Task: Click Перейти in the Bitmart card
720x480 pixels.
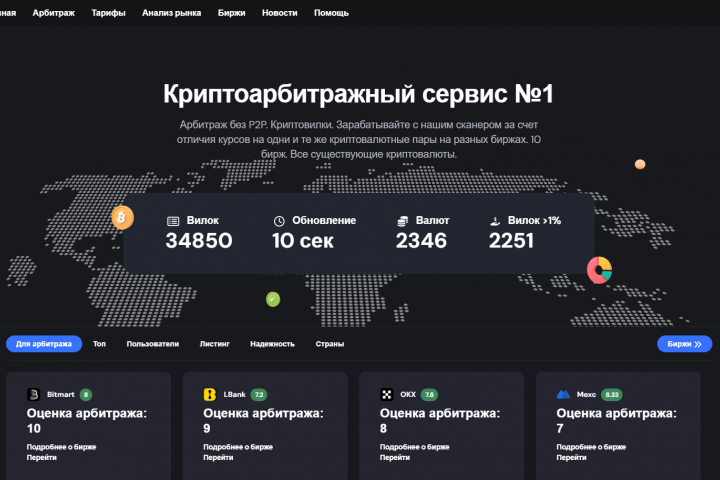Action: point(42,457)
